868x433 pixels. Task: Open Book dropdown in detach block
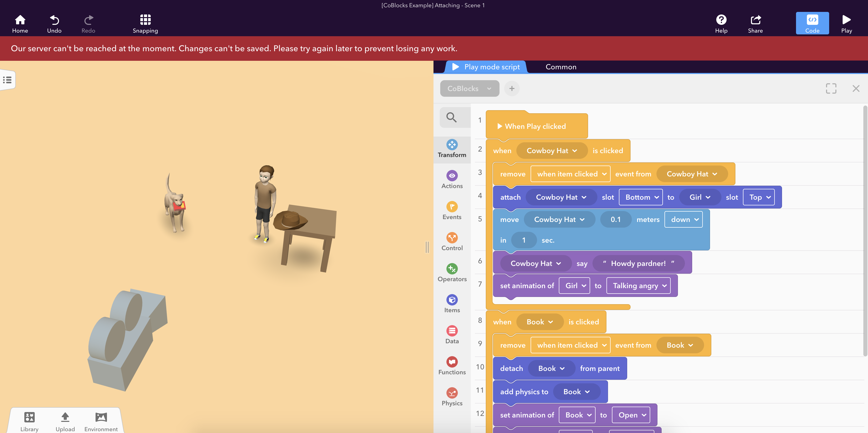click(x=551, y=368)
